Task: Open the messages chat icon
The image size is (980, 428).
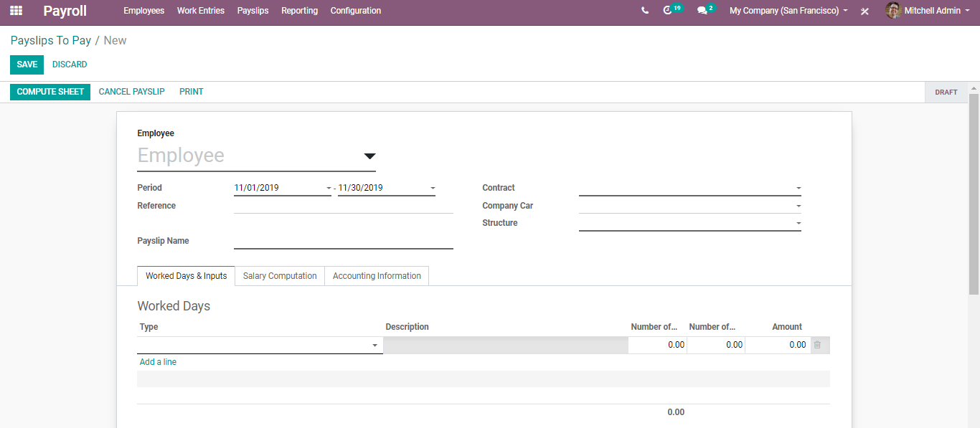Action: point(706,10)
